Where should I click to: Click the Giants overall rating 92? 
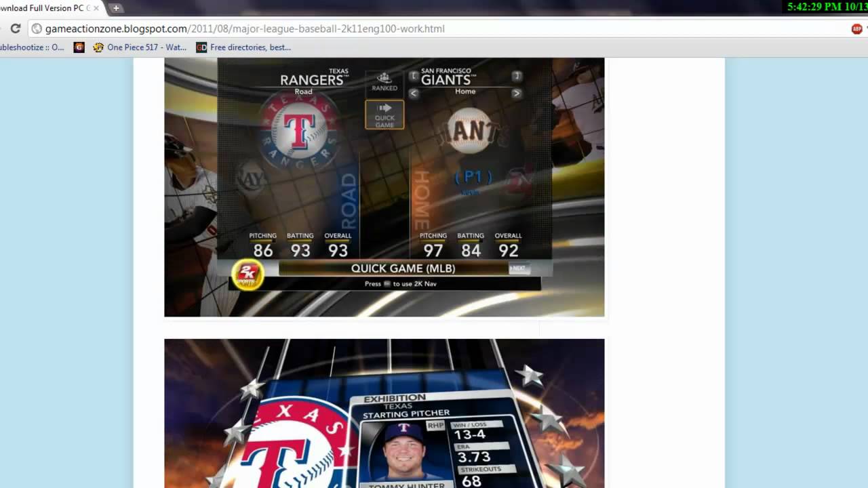(x=508, y=250)
